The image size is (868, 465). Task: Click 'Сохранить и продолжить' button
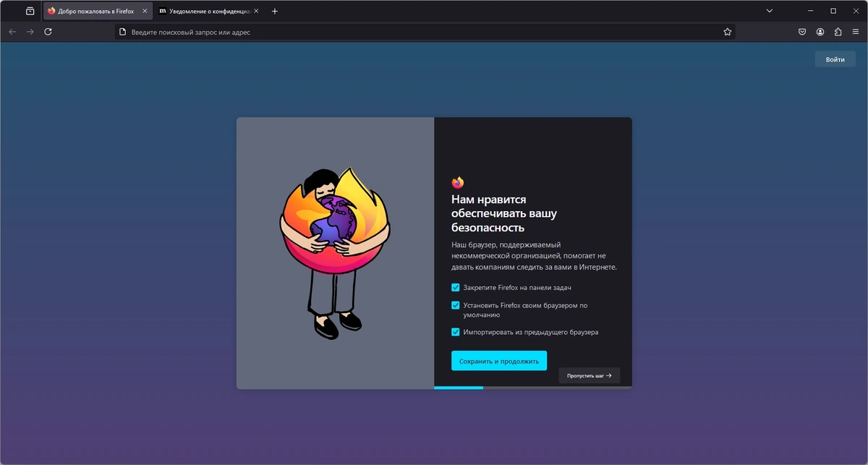coord(499,361)
